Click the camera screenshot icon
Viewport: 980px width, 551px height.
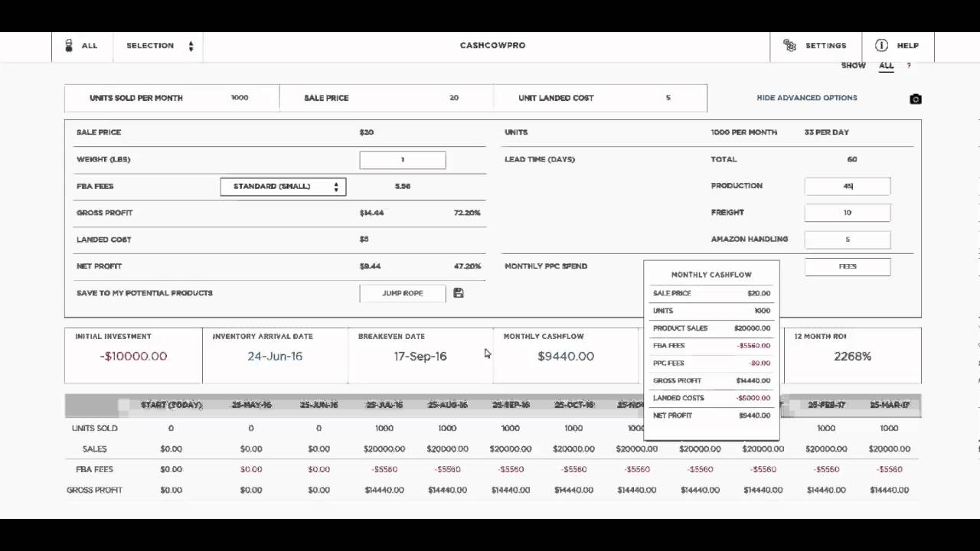click(x=916, y=99)
